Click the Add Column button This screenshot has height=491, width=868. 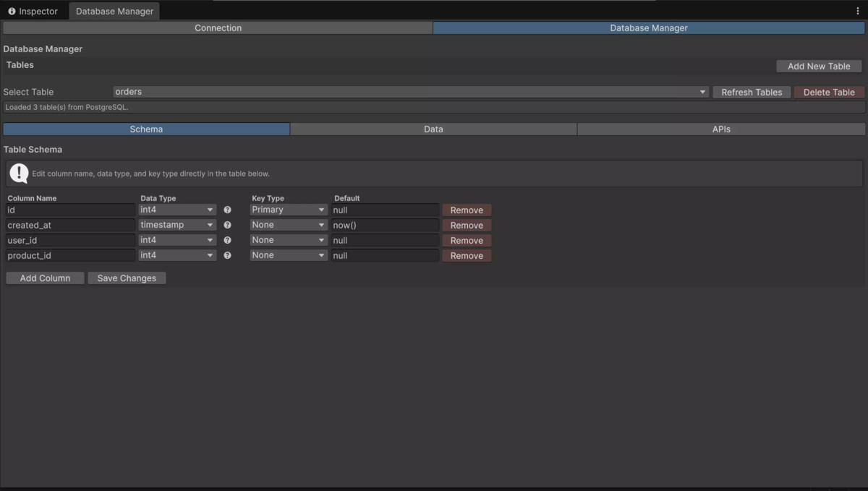45,278
